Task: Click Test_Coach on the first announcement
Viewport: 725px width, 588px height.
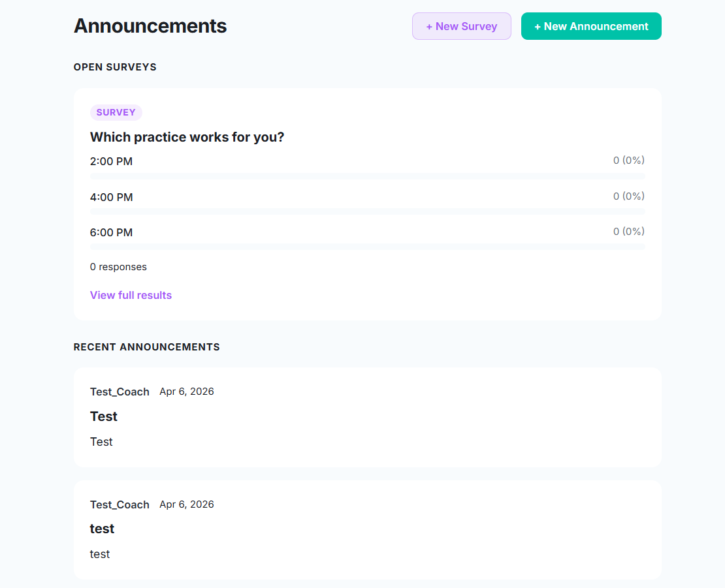Action: point(120,392)
